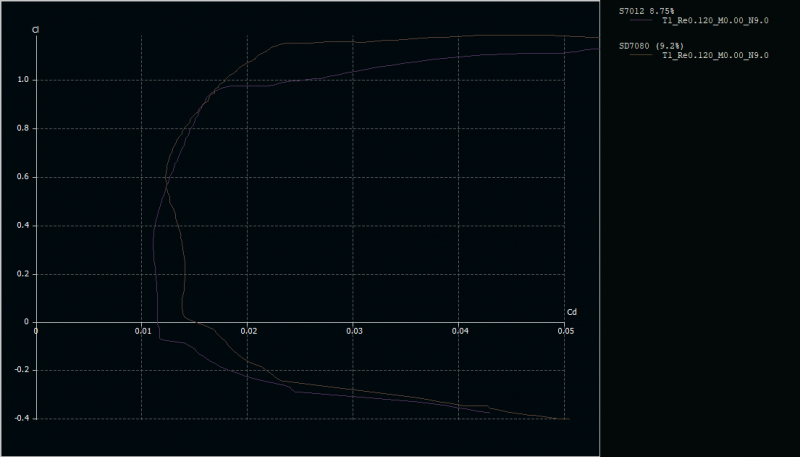
Task: Click the 0.6 tick on Cl axis
Action: click(22, 177)
